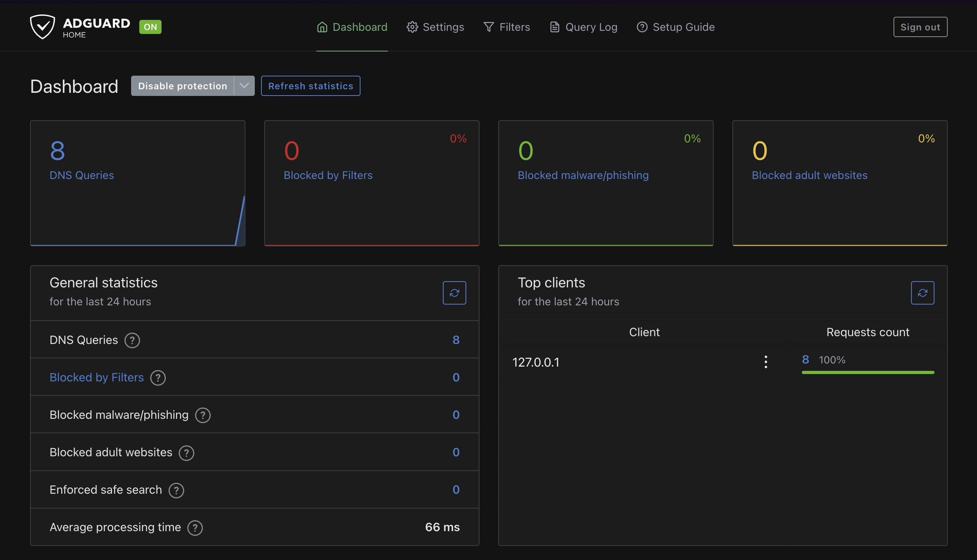Click the Setup Guide help icon in navbar
The height and width of the screenshot is (560, 977).
[x=642, y=27]
